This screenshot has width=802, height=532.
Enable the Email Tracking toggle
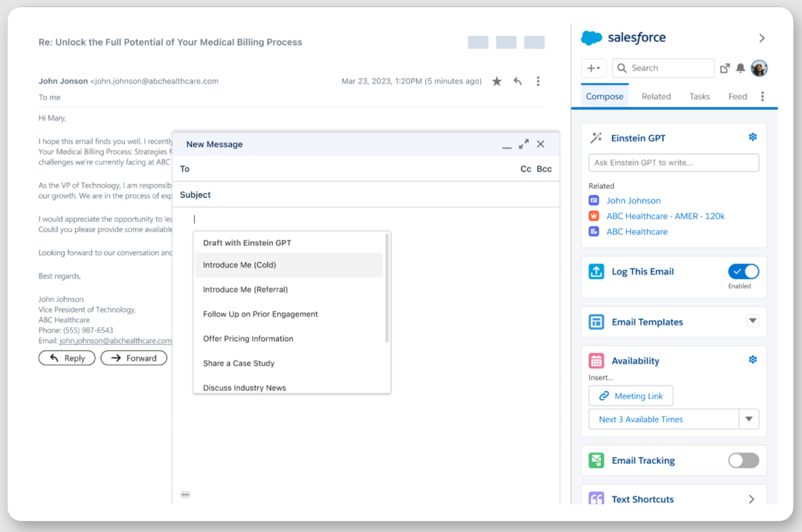(743, 460)
